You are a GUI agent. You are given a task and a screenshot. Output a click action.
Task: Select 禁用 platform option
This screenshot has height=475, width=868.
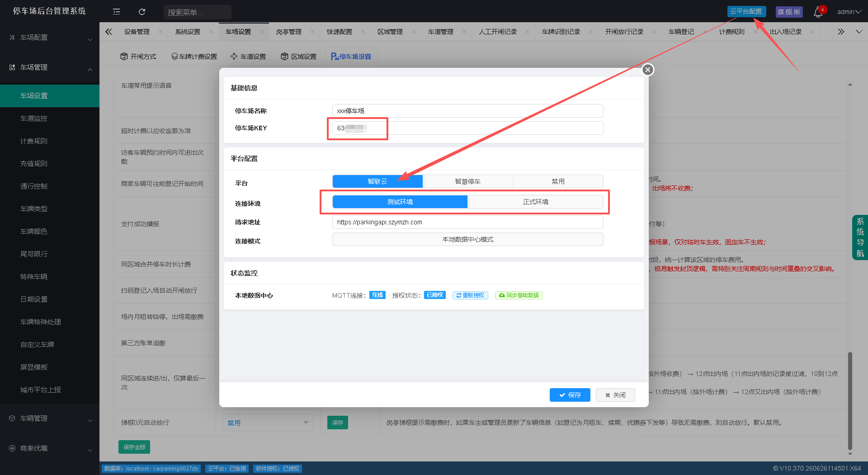tap(558, 181)
